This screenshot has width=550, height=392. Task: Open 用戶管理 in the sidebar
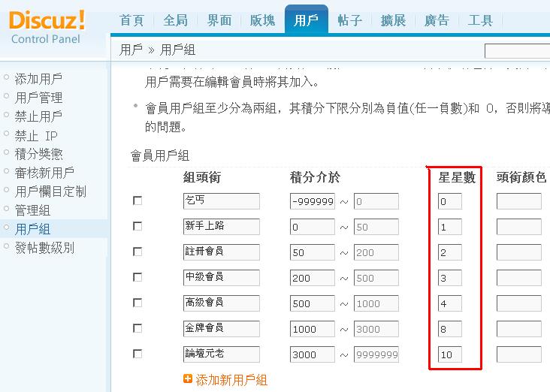pos(38,98)
